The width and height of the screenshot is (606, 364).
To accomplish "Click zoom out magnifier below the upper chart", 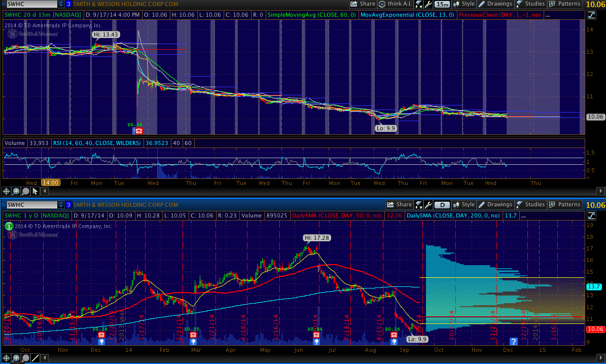I will (25, 191).
